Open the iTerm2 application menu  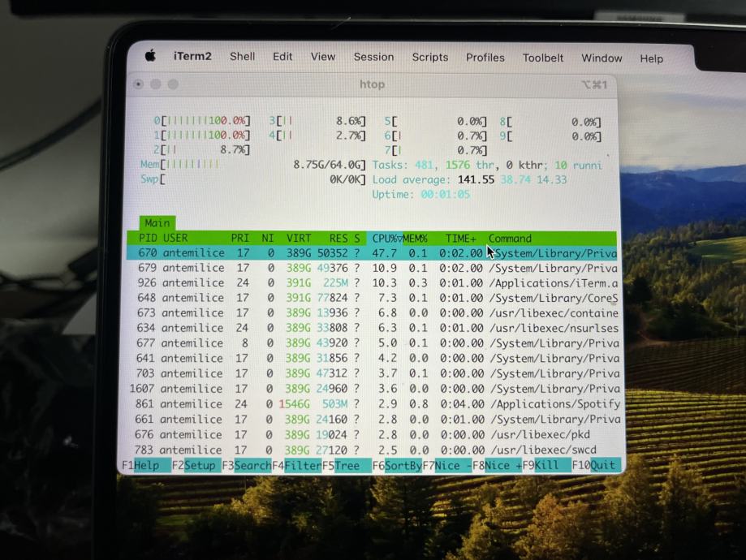(x=192, y=56)
